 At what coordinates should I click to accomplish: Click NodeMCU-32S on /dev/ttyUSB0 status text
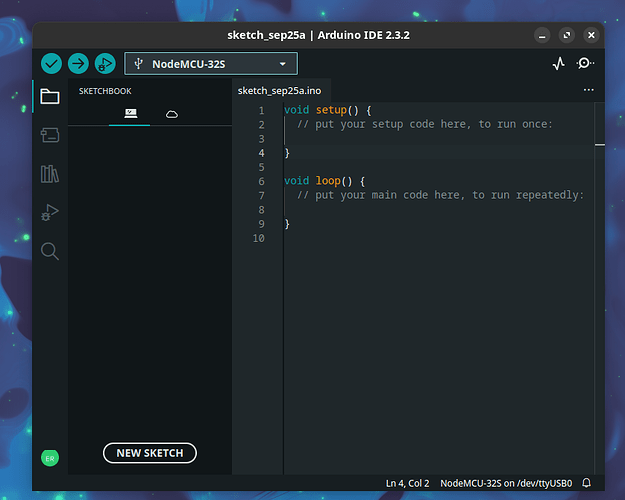click(x=506, y=483)
